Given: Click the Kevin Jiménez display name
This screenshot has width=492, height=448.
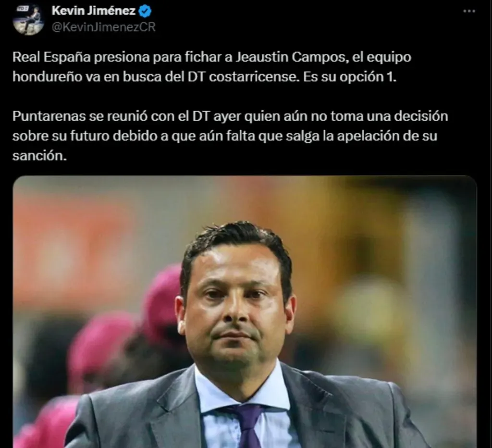Looking at the screenshot, I should click(94, 11).
